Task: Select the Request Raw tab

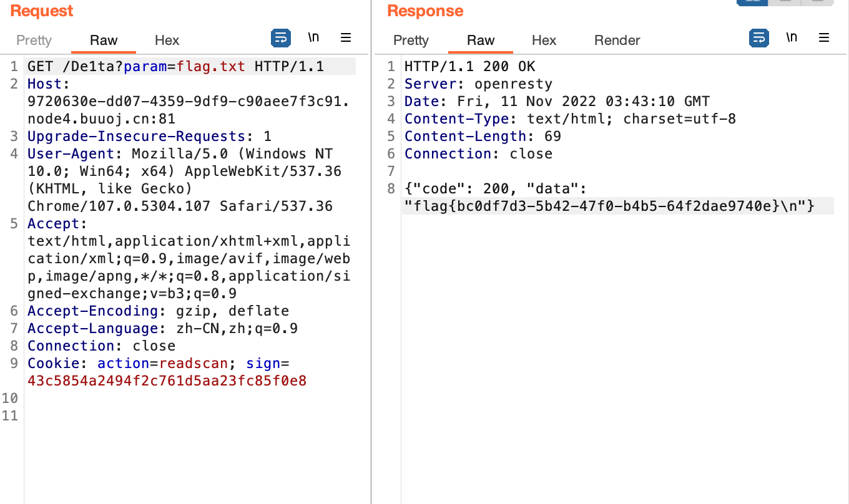Action: pyautogui.click(x=104, y=41)
